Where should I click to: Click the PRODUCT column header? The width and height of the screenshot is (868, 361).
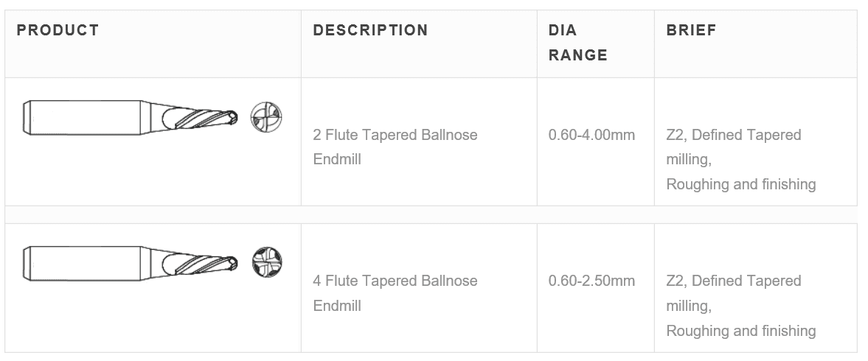point(58,30)
